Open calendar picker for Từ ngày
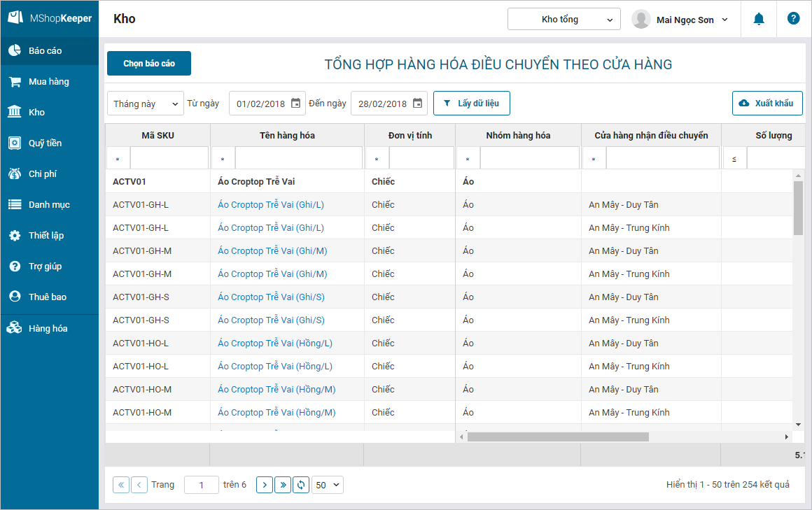Viewport: 812px width, 510px height. [295, 104]
